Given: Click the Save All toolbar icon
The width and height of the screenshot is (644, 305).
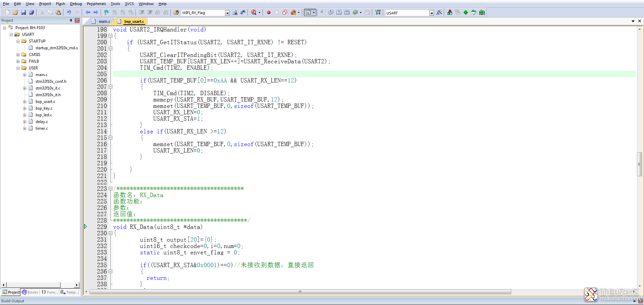Looking at the screenshot, I should tap(32, 12).
